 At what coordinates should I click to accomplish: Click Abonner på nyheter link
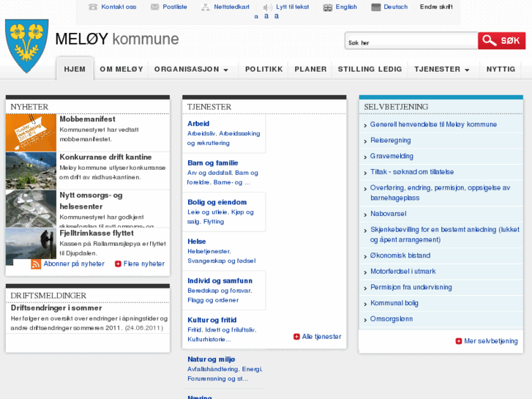tap(74, 264)
